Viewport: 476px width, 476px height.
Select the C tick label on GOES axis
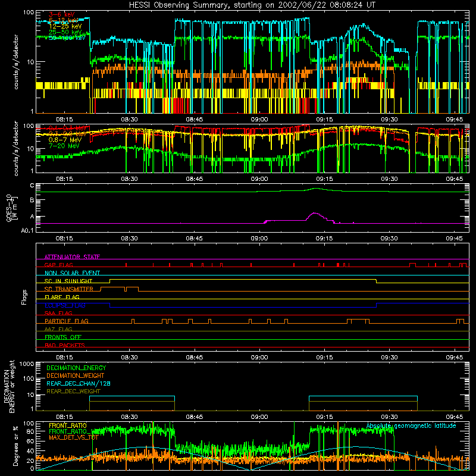tap(32, 186)
